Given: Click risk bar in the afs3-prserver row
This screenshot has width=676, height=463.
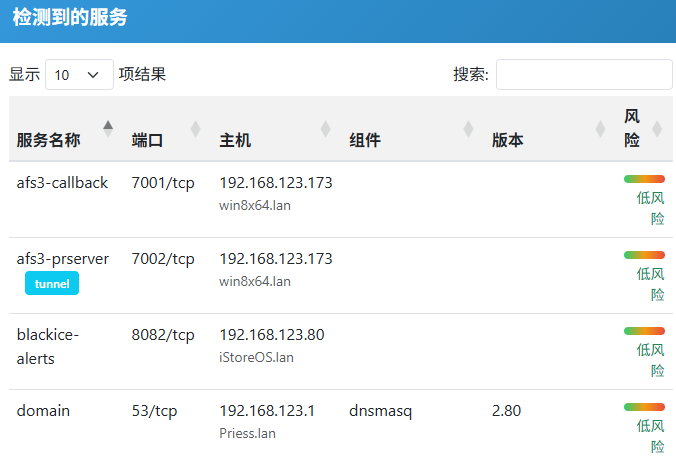Looking at the screenshot, I should pos(644,255).
